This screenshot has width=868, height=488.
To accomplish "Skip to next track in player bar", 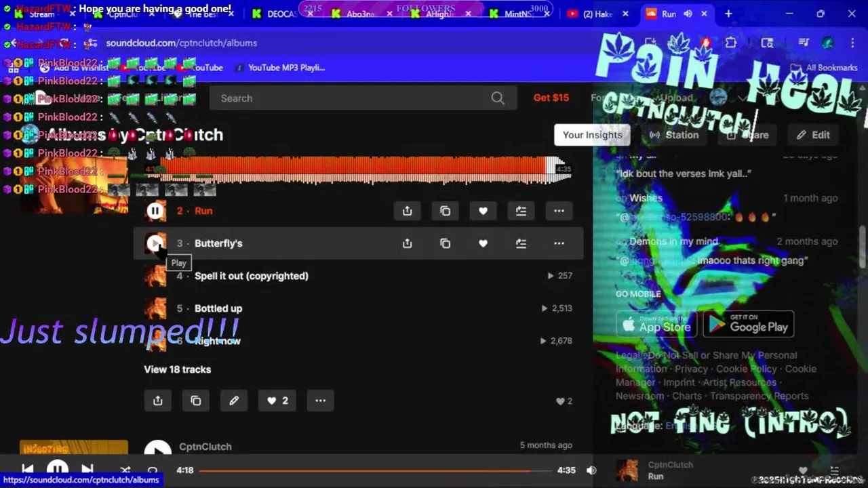I will point(87,469).
